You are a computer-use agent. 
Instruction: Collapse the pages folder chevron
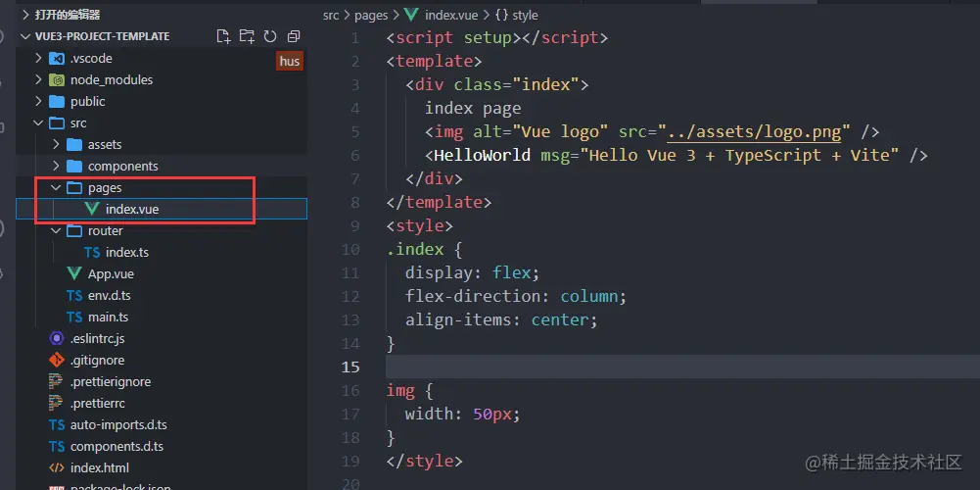(56, 188)
